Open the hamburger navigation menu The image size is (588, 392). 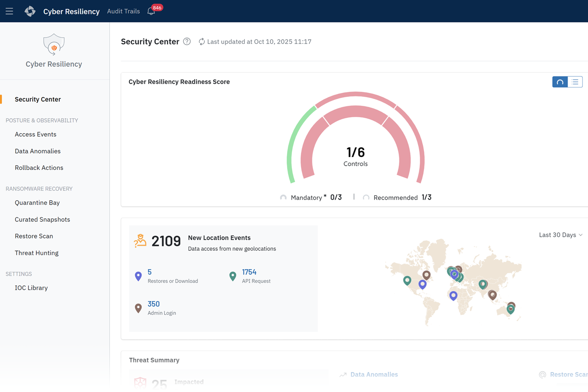click(9, 11)
